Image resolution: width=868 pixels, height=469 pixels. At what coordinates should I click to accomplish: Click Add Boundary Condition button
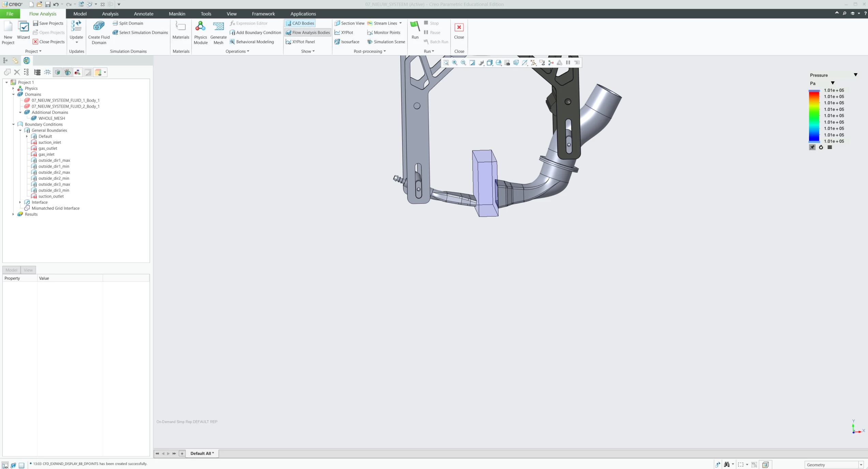click(x=255, y=32)
